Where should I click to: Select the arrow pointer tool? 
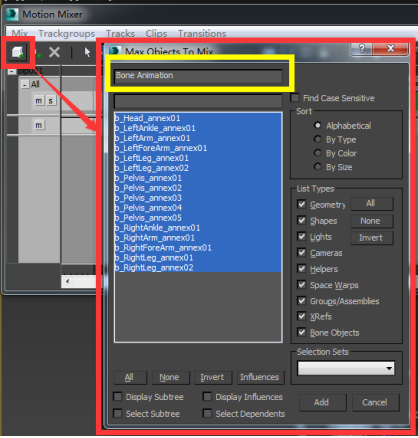point(87,52)
